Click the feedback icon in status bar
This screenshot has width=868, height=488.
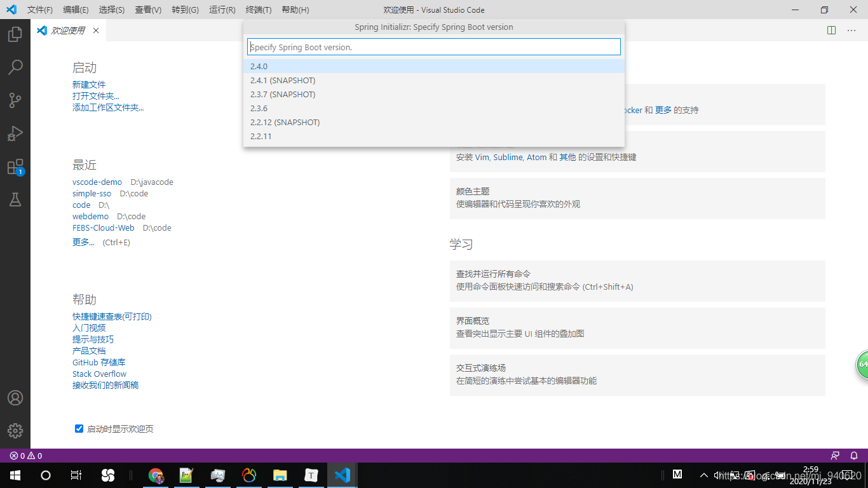(835, 456)
